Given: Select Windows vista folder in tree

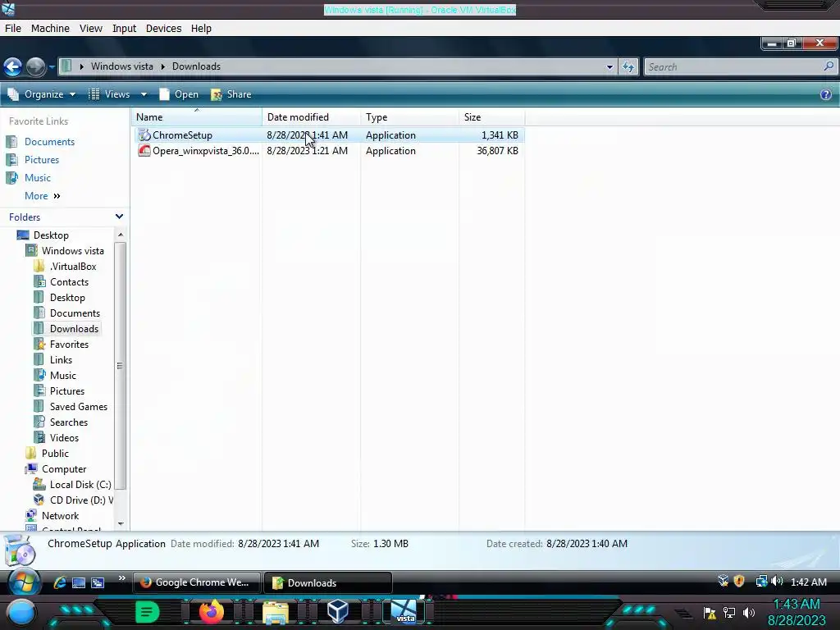Looking at the screenshot, I should tap(72, 251).
